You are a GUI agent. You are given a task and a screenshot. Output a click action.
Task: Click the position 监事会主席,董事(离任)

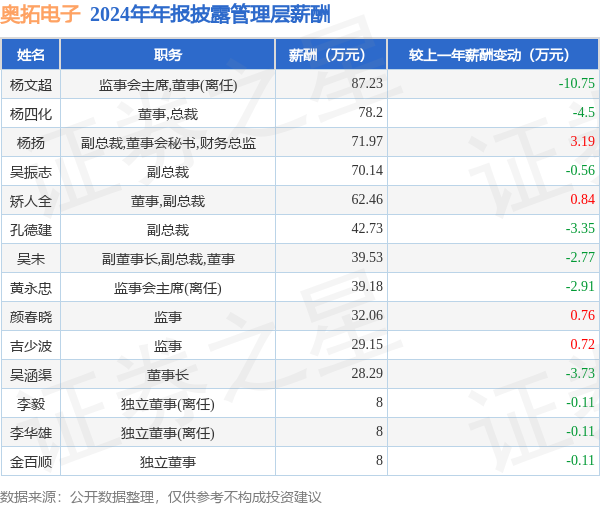tap(168, 85)
